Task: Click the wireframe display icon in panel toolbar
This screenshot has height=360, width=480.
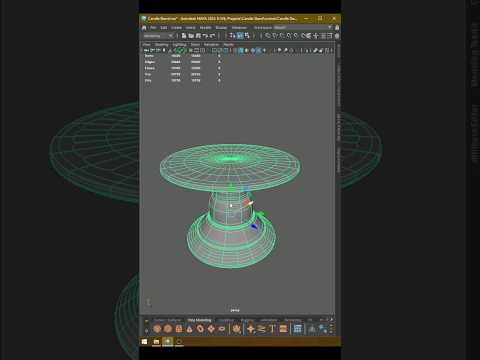Action: coord(235,50)
